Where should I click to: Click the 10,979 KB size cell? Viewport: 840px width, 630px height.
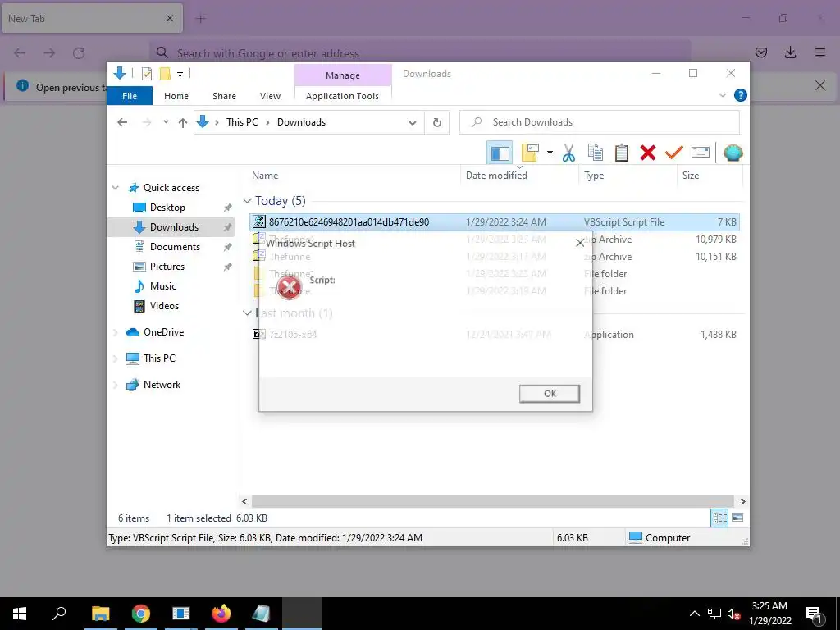715,240
